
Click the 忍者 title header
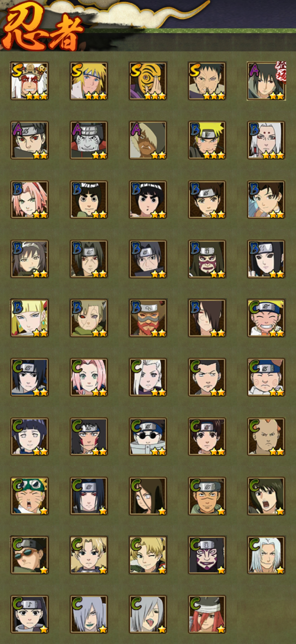click(42, 27)
